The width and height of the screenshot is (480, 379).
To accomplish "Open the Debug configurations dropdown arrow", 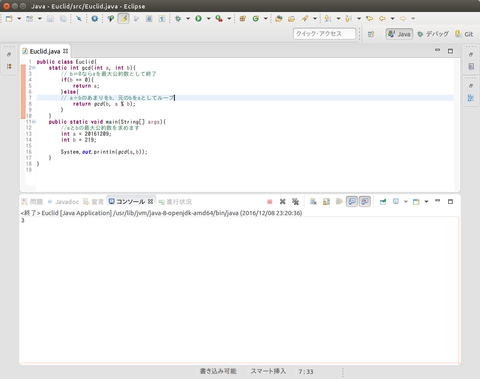I will coord(188,19).
